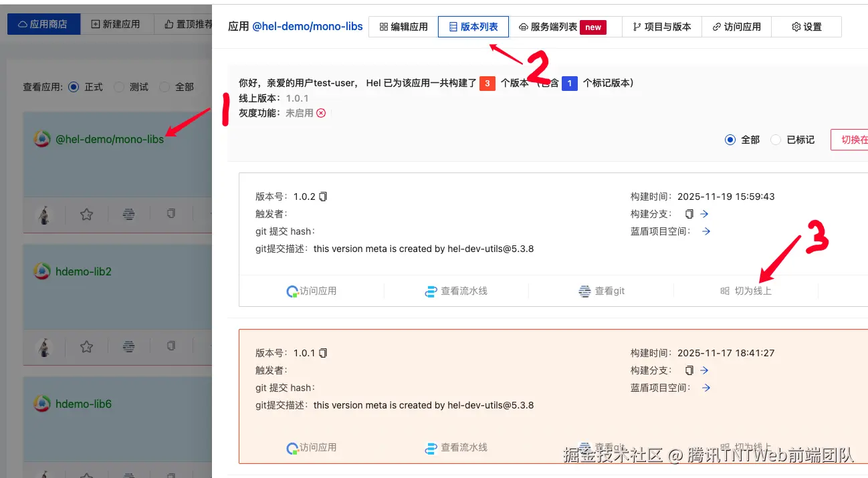This screenshot has width=868, height=478.
Task: Click 切为线上 for version 1.0.2
Action: 746,291
